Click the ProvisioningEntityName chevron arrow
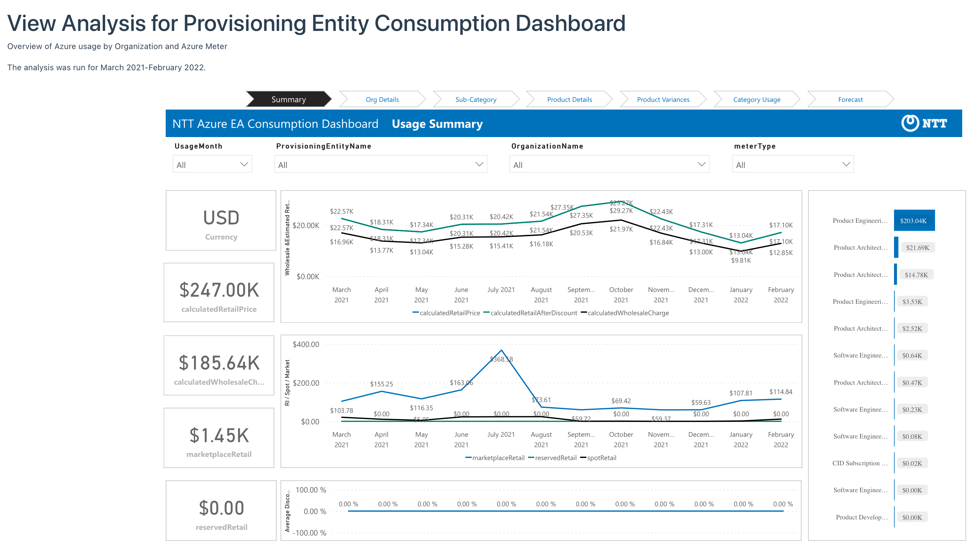 pos(479,164)
